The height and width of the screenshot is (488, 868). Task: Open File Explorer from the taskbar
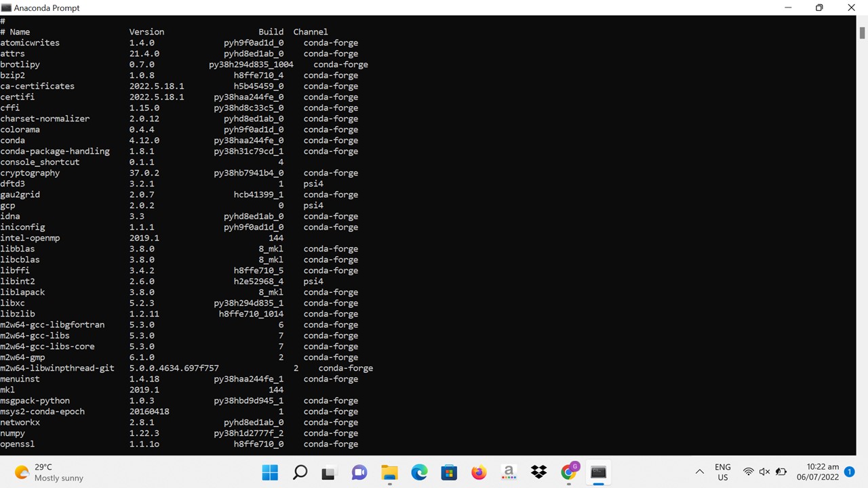389,472
